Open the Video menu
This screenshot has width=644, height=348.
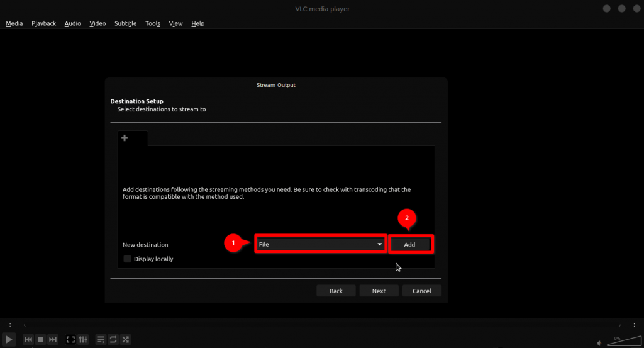[97, 23]
